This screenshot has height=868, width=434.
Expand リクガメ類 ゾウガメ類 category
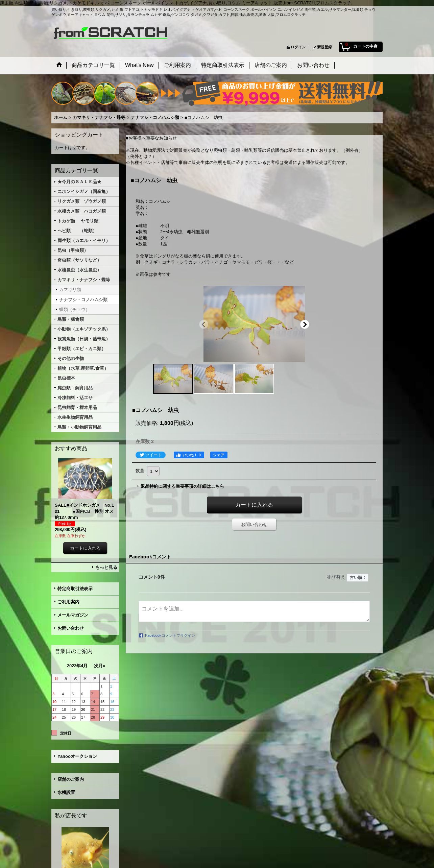[85, 201]
